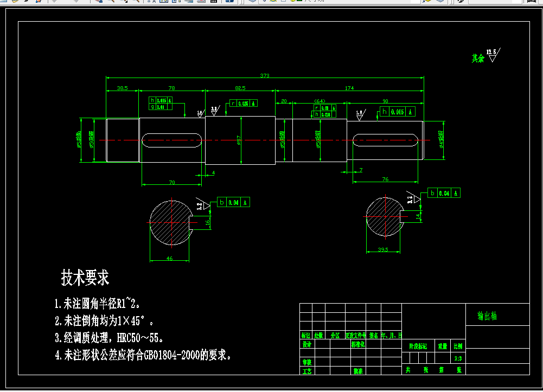This screenshot has height=392, width=543.
Task: Select the 阶段标记 title block cell
Action: 418,346
